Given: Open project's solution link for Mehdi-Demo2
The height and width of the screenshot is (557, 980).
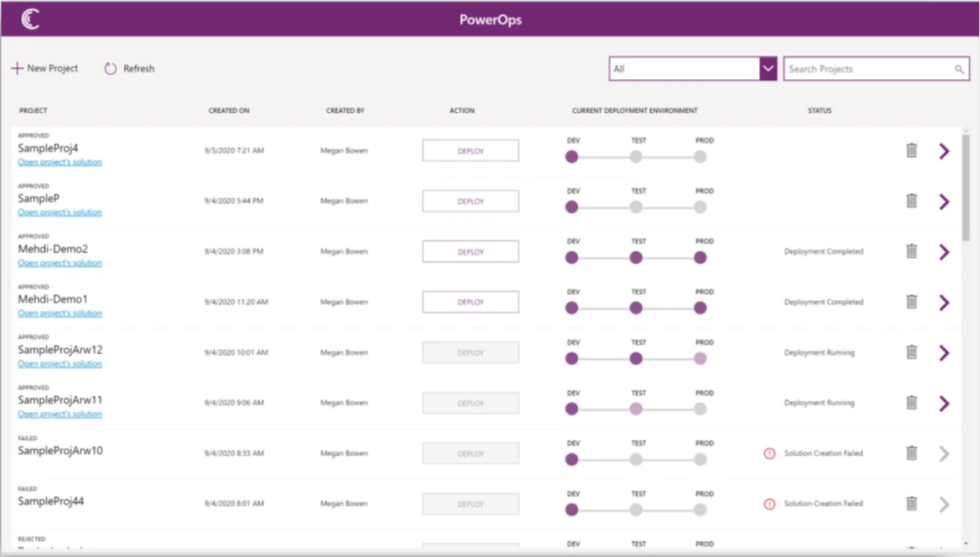Looking at the screenshot, I should (x=60, y=263).
